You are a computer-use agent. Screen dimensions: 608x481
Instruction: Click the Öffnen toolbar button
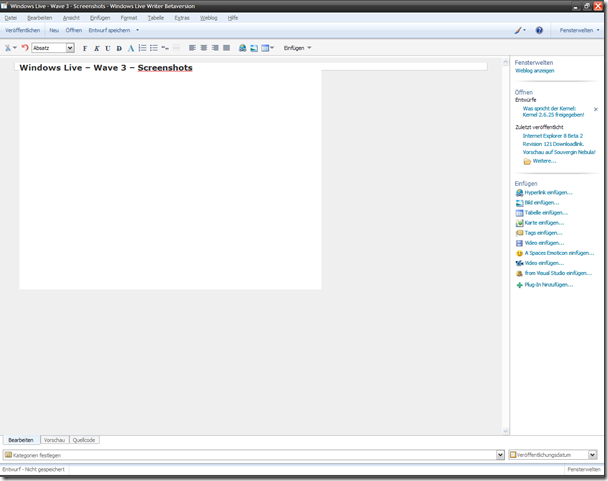(74, 30)
